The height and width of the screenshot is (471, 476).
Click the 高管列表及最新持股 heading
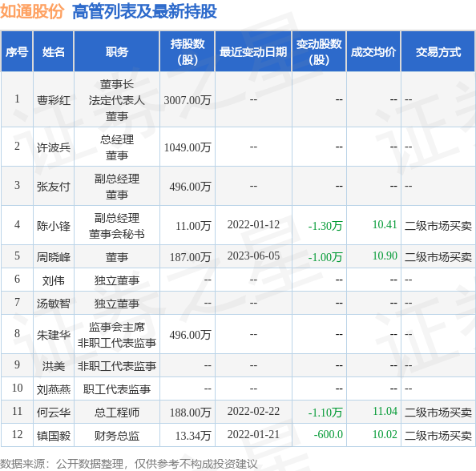pos(144,11)
